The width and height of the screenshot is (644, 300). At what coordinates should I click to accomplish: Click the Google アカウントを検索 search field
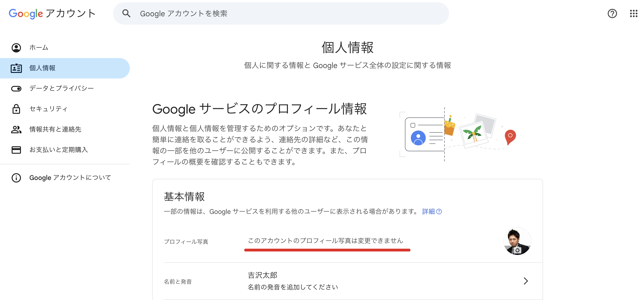pos(288,13)
